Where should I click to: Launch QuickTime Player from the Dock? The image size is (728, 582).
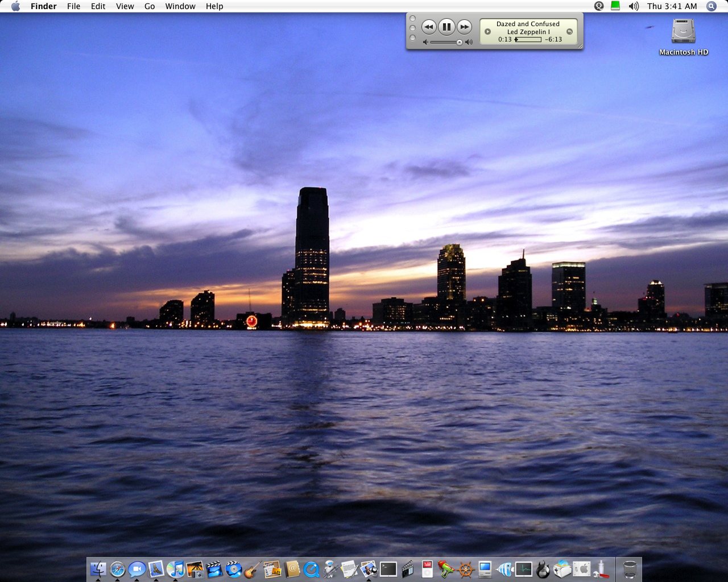(311, 569)
